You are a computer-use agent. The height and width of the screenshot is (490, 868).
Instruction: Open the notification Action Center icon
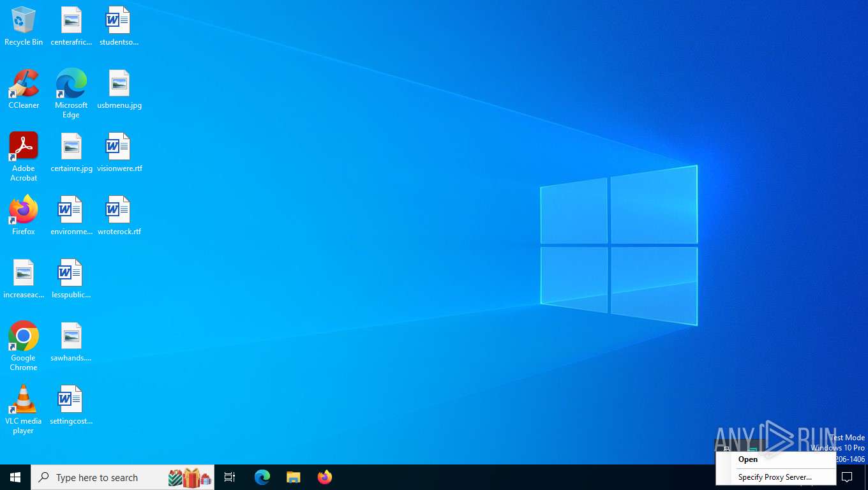[x=848, y=477]
